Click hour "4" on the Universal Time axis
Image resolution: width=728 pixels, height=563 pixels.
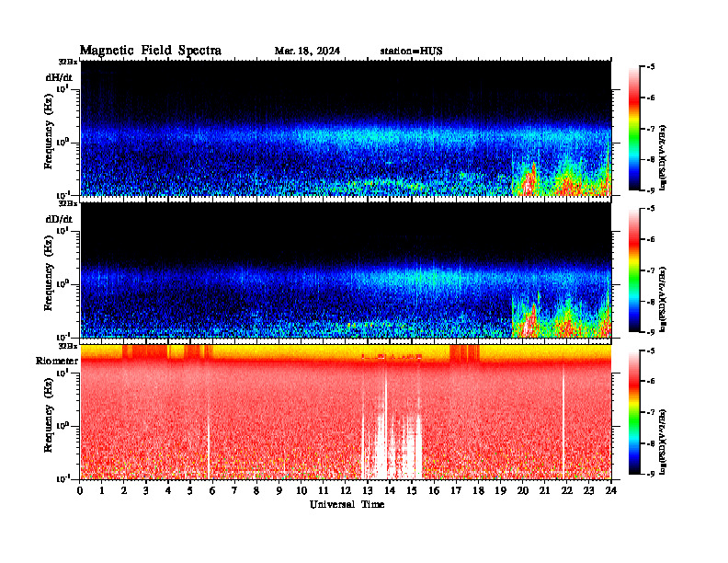(x=168, y=491)
